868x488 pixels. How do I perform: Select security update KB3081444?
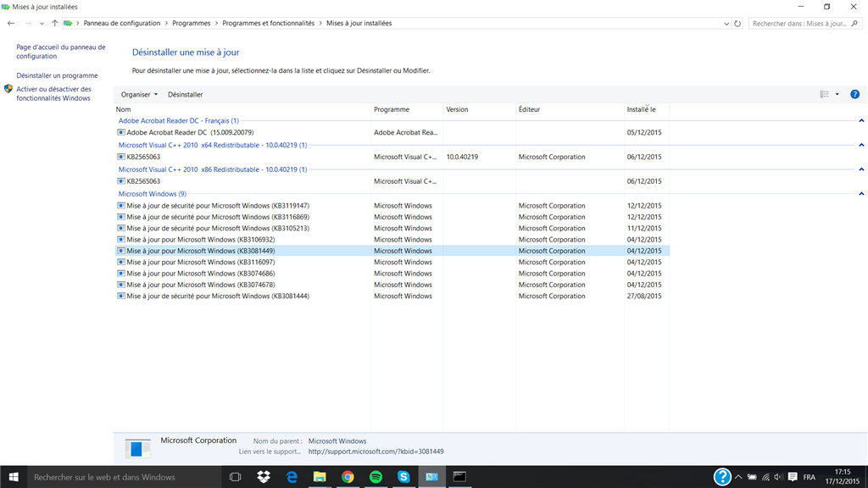coord(392,297)
